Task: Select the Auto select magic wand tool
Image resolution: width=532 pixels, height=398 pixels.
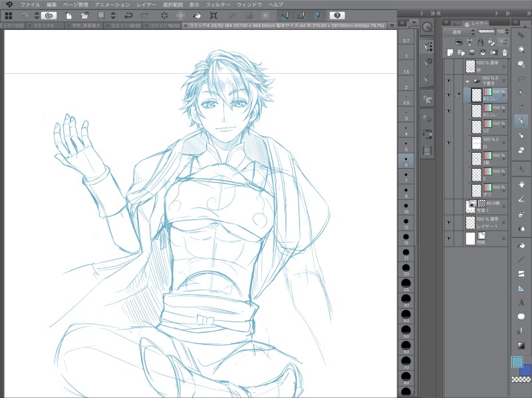Action: (521, 92)
